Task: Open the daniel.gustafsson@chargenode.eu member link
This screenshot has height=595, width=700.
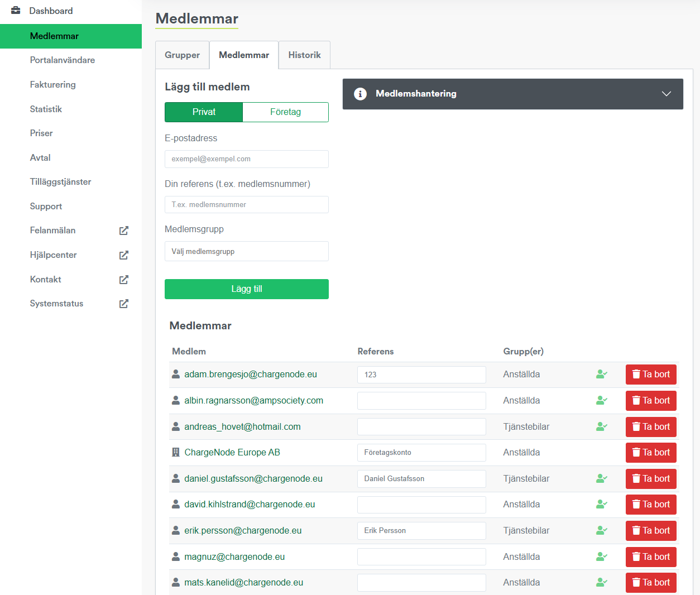Action: pyautogui.click(x=253, y=479)
